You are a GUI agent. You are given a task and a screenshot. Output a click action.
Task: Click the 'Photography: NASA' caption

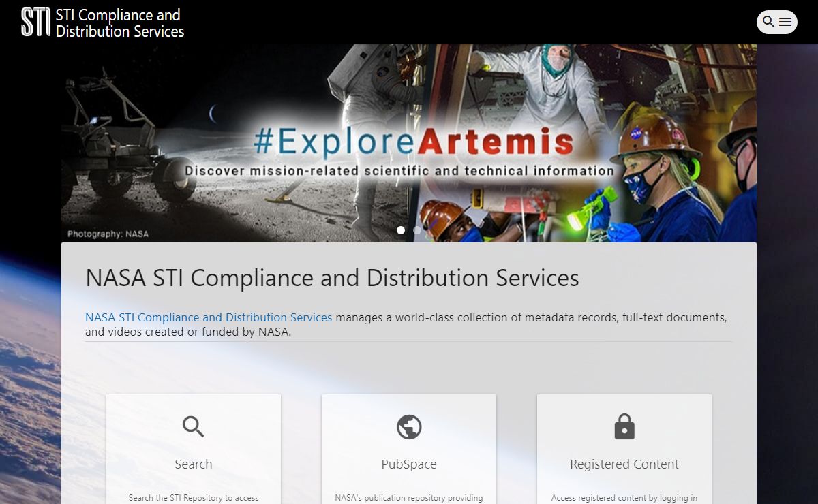coord(108,234)
